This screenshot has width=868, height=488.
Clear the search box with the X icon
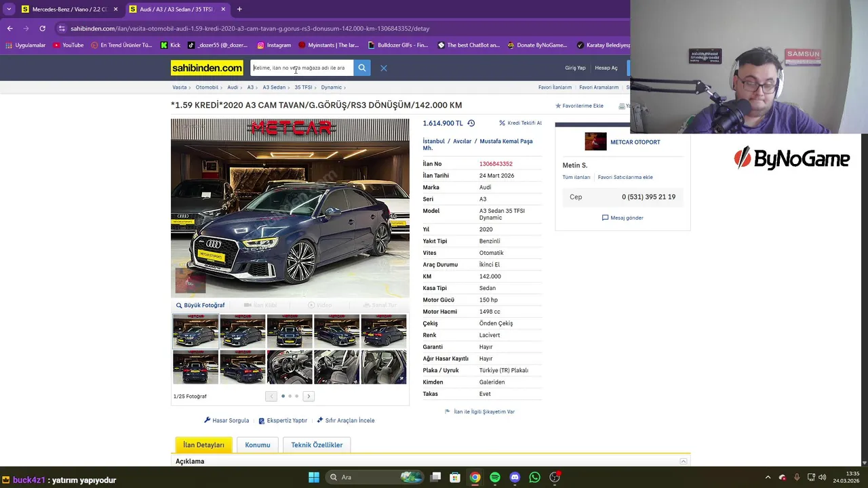click(384, 68)
